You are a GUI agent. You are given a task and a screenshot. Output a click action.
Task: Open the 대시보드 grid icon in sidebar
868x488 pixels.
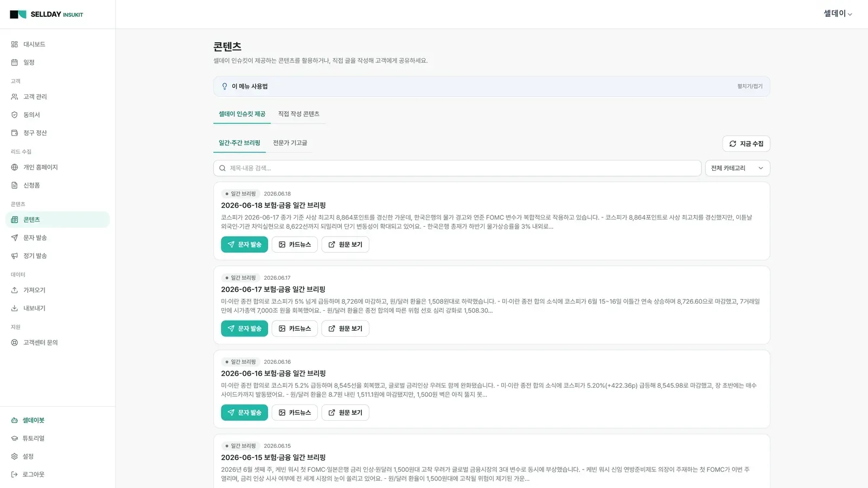click(15, 44)
